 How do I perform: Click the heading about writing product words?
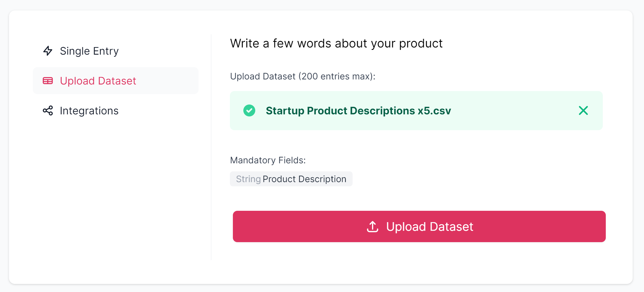pyautogui.click(x=336, y=43)
